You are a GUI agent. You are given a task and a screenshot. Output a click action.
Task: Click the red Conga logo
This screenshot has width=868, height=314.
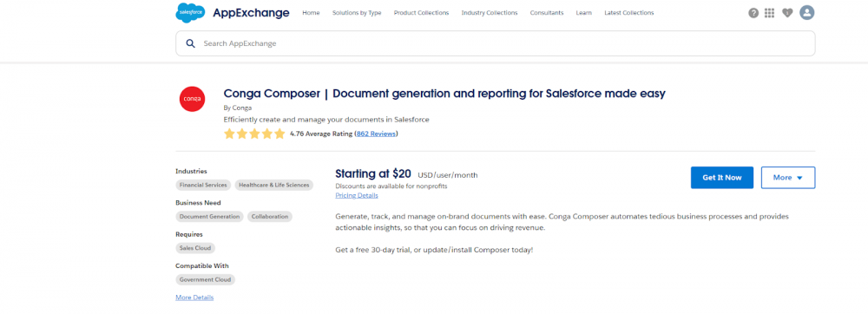coord(192,100)
